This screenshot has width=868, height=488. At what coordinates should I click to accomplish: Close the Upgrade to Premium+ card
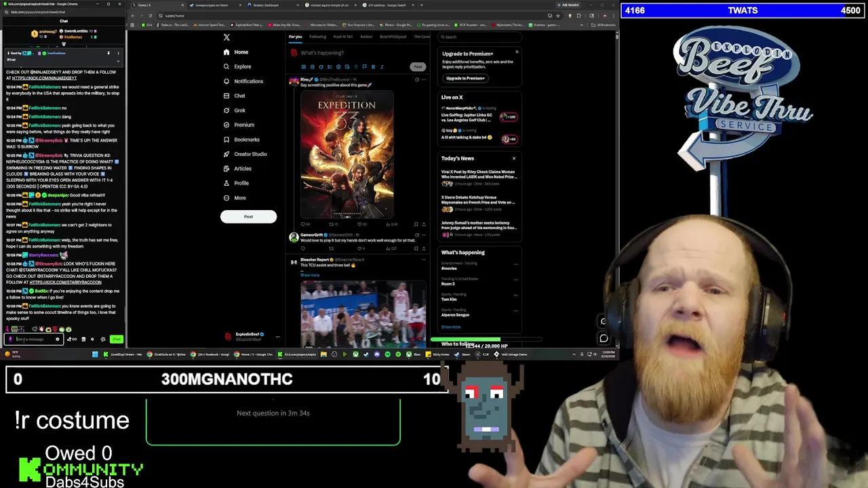click(x=517, y=52)
